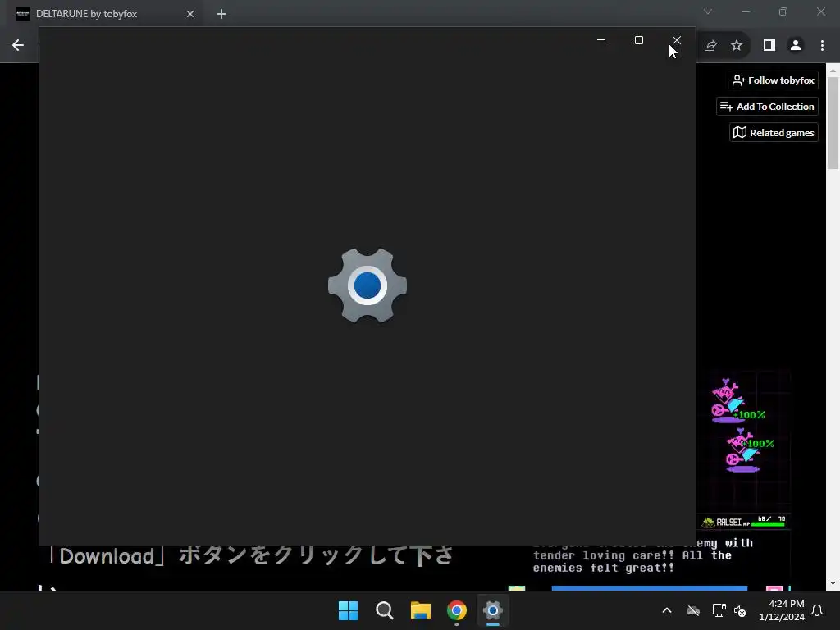This screenshot has height=630, width=840.
Task: Open Chrome tab search chevron
Action: (x=708, y=11)
